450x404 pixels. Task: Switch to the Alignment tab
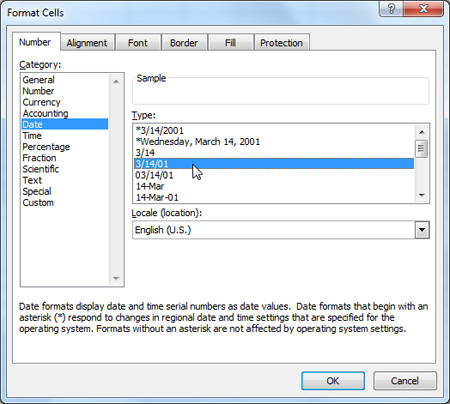[x=87, y=43]
